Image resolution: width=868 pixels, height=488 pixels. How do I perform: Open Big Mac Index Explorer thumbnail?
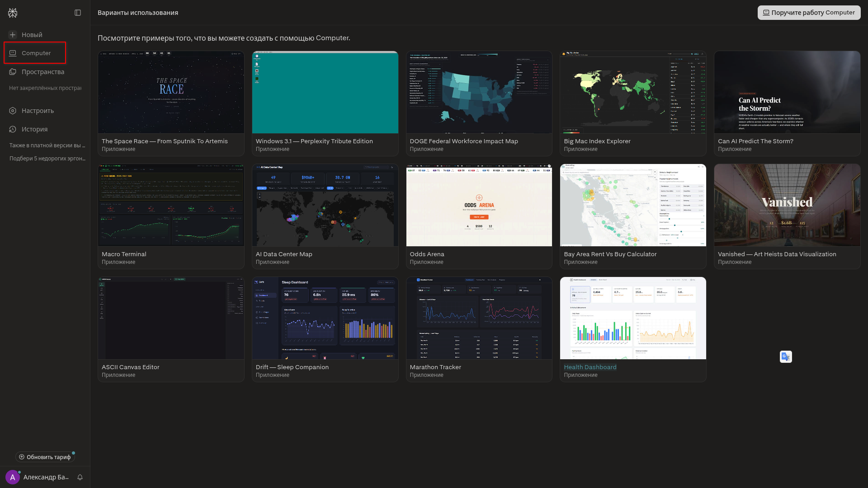pos(633,92)
